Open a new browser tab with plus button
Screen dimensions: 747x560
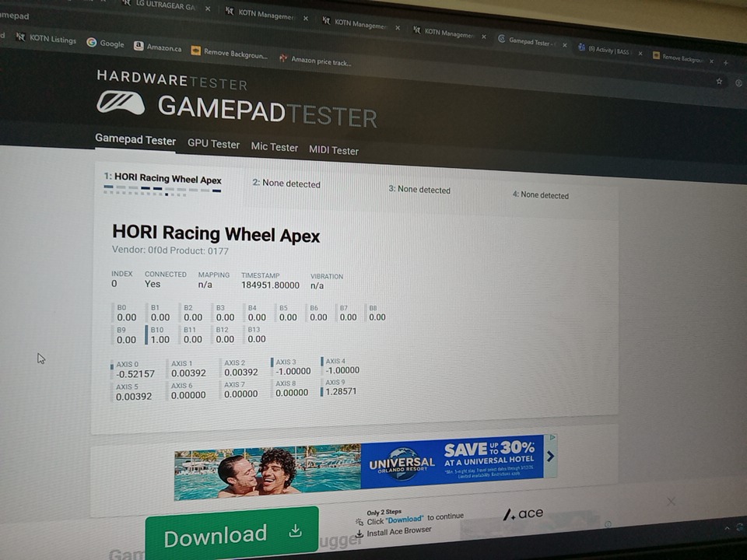pyautogui.click(x=726, y=62)
